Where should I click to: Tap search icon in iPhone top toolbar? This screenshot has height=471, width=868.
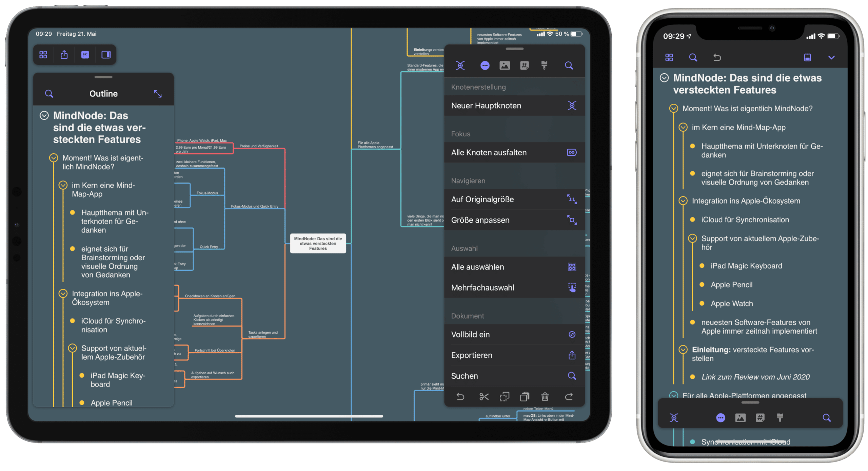[x=693, y=57]
